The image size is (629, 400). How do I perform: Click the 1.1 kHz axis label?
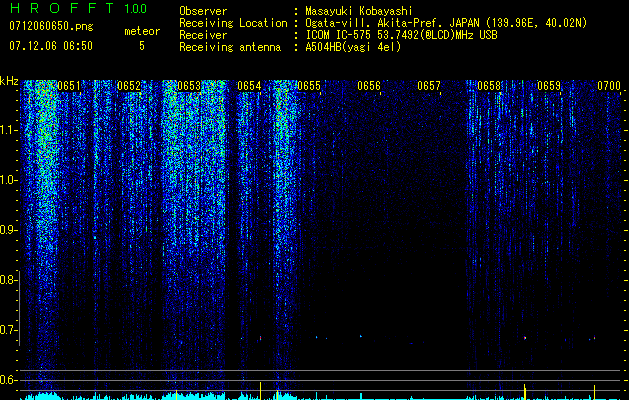(7, 130)
